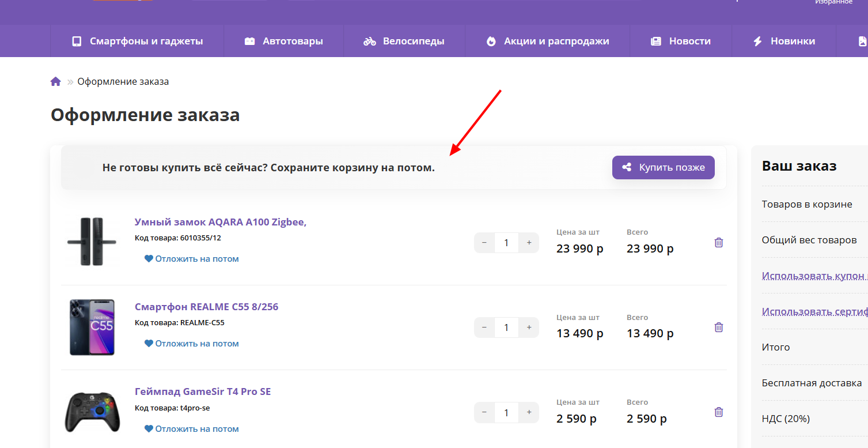868x448 pixels.
Task: Open Акции и распродажи menu item
Action: [547, 41]
